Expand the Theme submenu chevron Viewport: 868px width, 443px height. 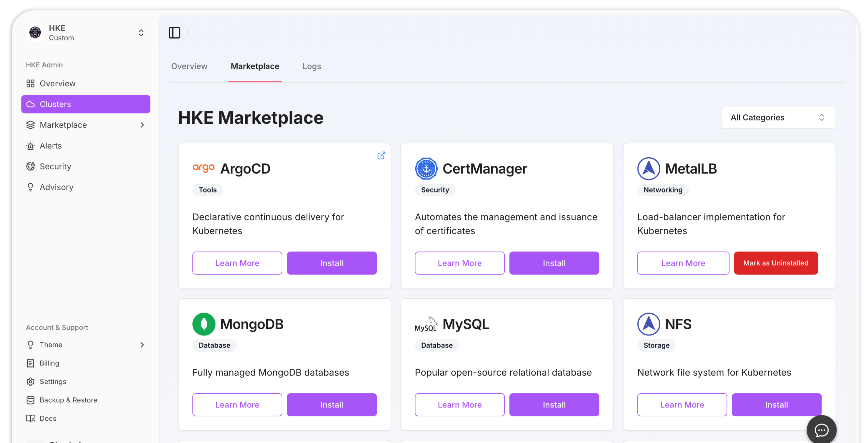pyautogui.click(x=142, y=345)
